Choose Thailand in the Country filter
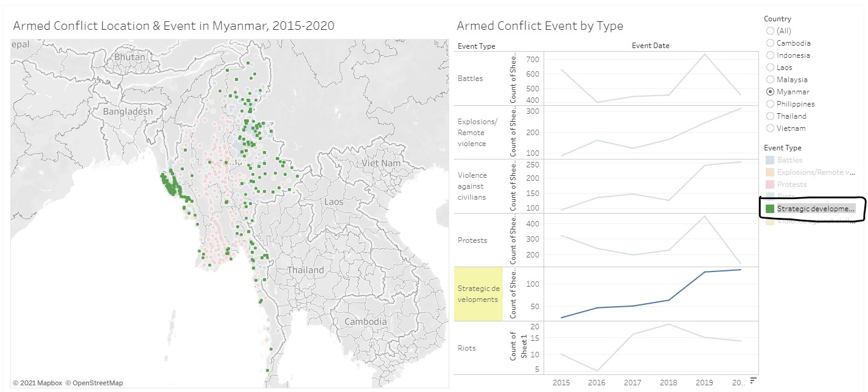This screenshot has height=392, width=868. (x=769, y=116)
